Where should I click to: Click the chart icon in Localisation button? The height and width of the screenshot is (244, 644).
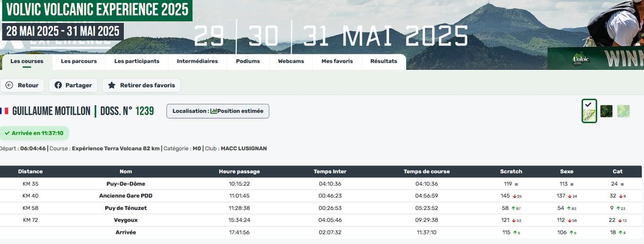pyautogui.click(x=213, y=111)
